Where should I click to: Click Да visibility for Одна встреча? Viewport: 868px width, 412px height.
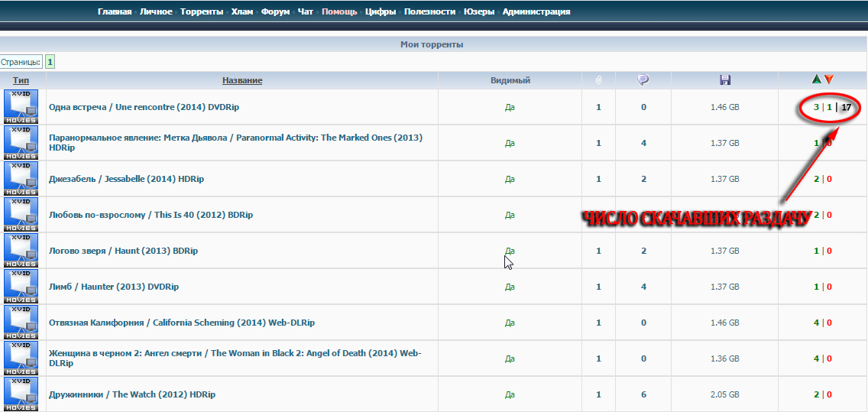pos(510,107)
